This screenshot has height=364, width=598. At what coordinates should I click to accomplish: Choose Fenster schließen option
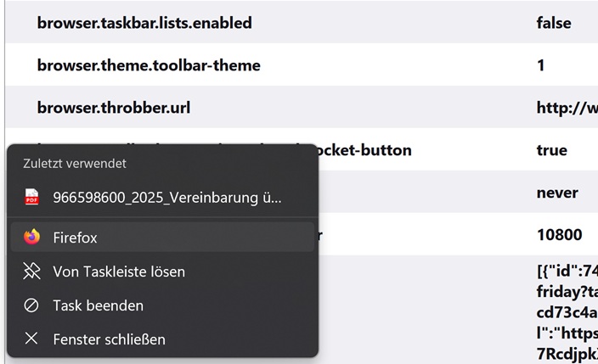click(x=109, y=339)
